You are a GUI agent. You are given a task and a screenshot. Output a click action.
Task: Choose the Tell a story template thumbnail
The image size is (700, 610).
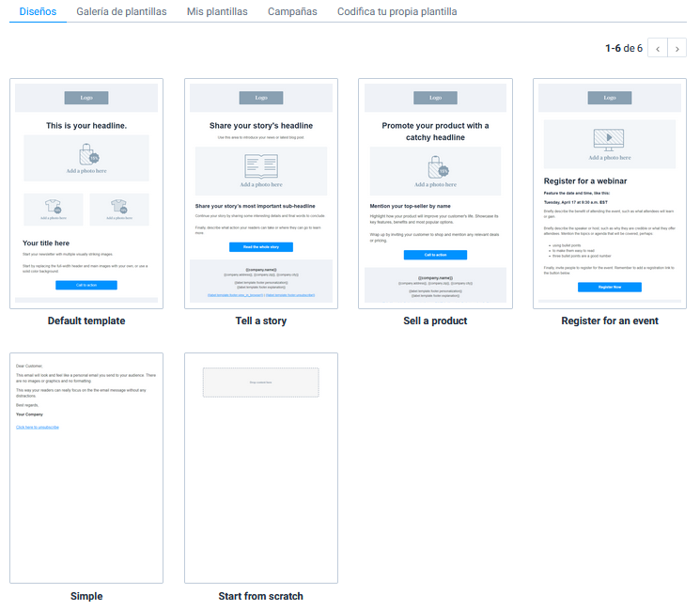[261, 194]
